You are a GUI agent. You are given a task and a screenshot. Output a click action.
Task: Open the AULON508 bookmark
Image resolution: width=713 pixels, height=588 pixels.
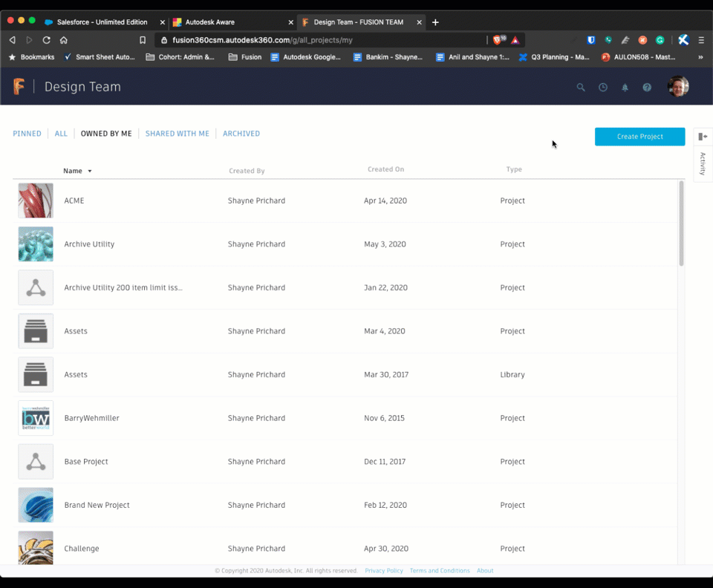coord(639,57)
